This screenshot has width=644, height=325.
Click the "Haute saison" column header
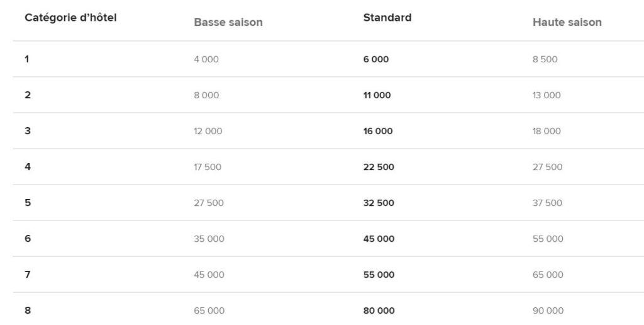pyautogui.click(x=567, y=22)
